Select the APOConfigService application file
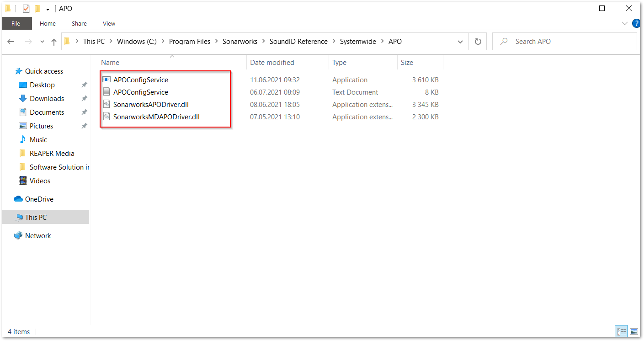644x341 pixels. [141, 80]
